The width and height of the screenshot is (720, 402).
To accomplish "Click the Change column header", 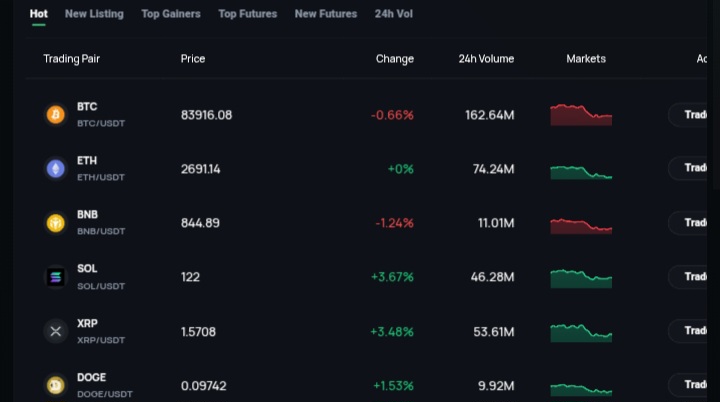I will coord(395,59).
